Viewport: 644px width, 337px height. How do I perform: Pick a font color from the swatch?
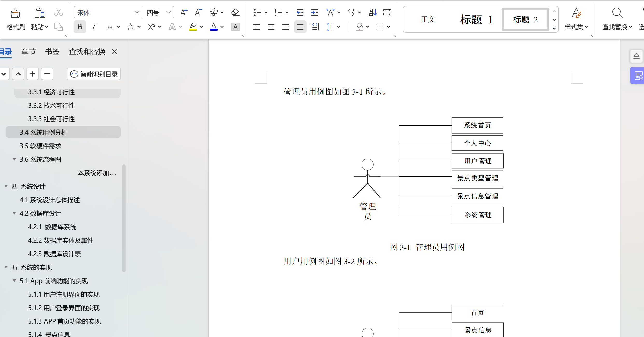click(x=213, y=27)
